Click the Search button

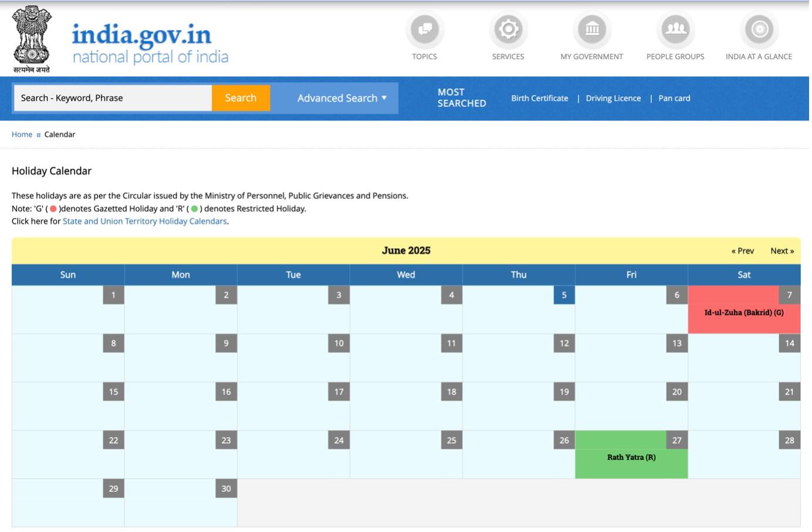(x=241, y=98)
